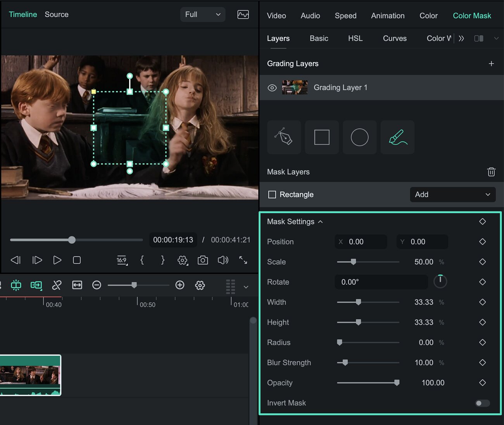Screen dimensions: 504x425
Task: Open the Curves sub-tab
Action: 395,38
